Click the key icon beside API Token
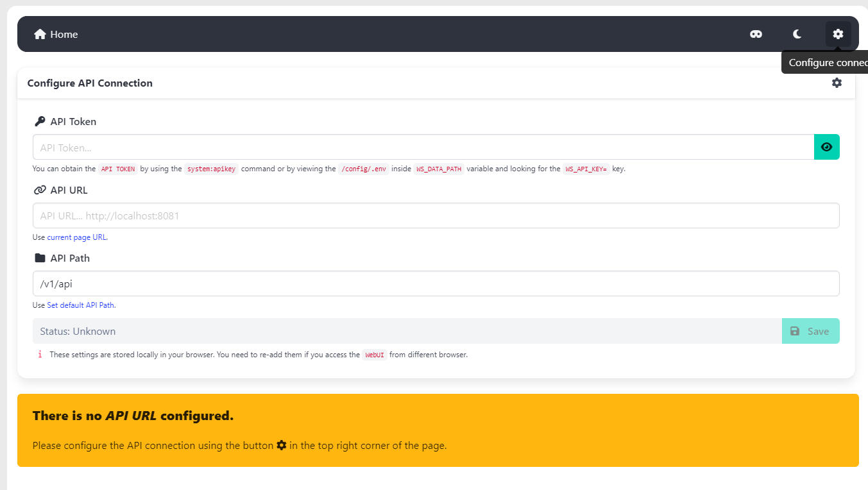868x490 pixels. click(x=40, y=121)
